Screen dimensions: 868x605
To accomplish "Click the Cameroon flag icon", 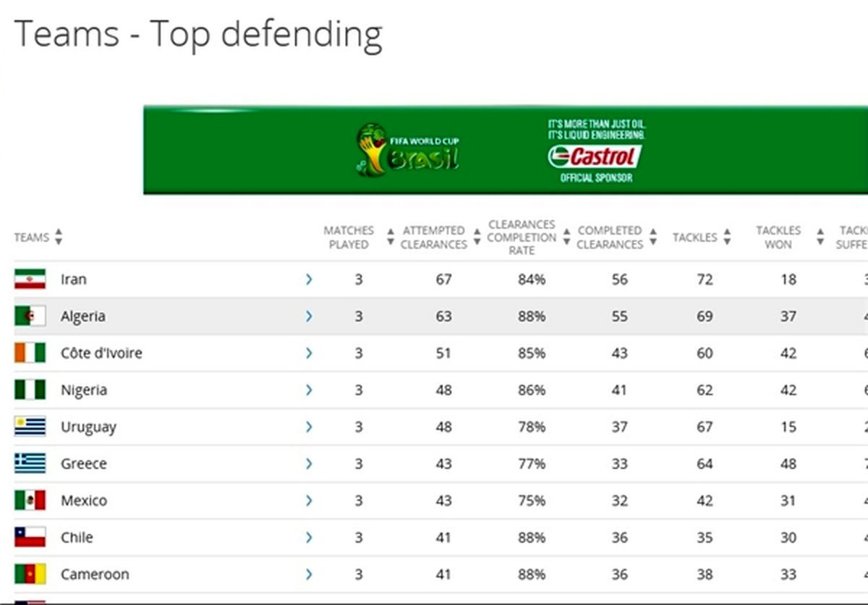I will (x=30, y=575).
